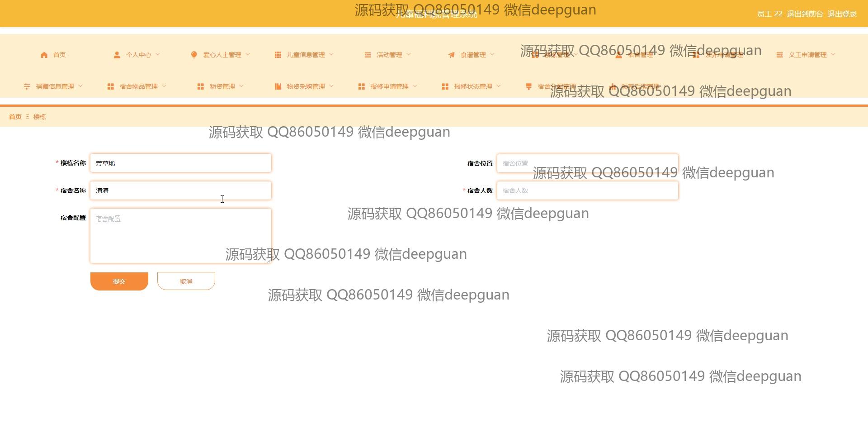Click the sliders icon for 捐赠信息管理

point(27,86)
